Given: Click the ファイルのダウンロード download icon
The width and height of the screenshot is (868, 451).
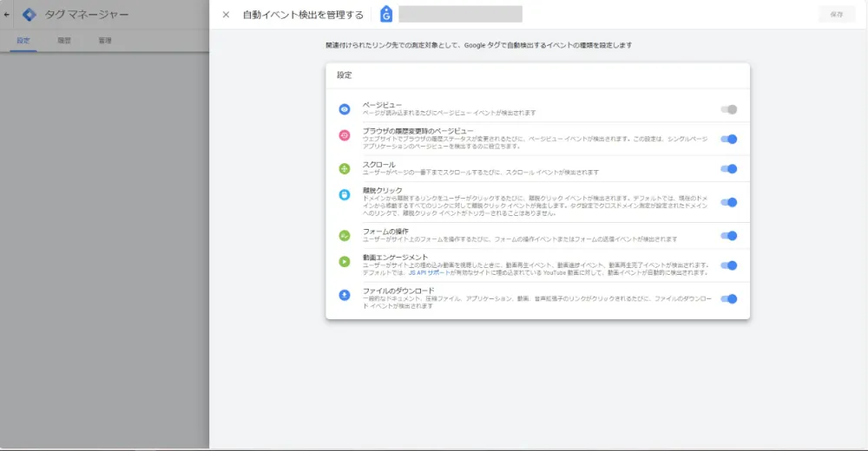Looking at the screenshot, I should tap(345, 295).
